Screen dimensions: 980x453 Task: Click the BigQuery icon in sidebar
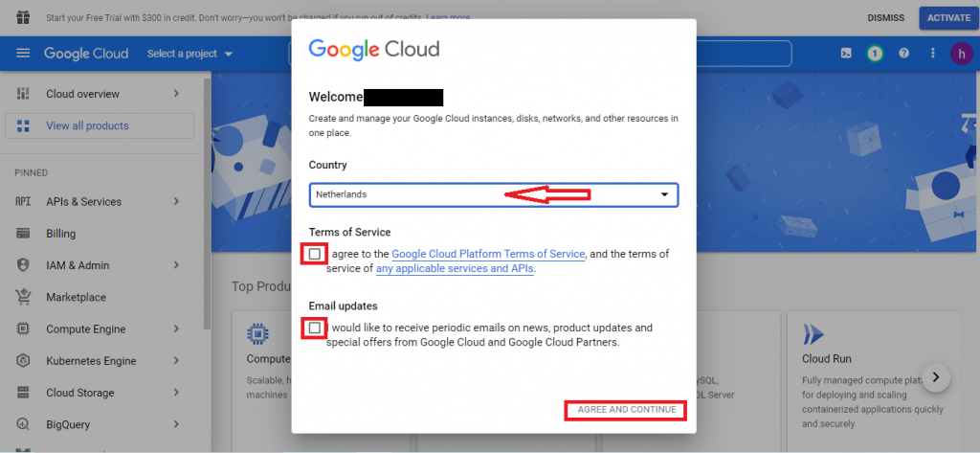tap(23, 425)
